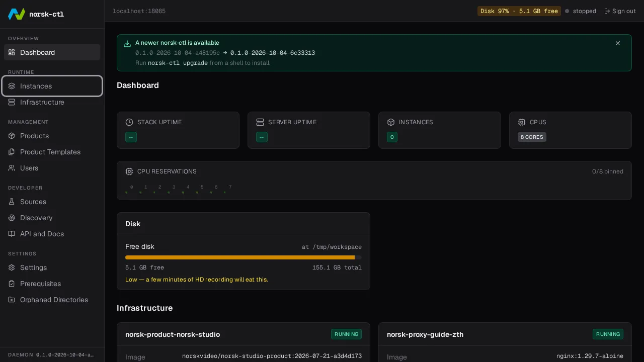
Task: Click the Products cube icon in sidebar
Action: (x=12, y=136)
